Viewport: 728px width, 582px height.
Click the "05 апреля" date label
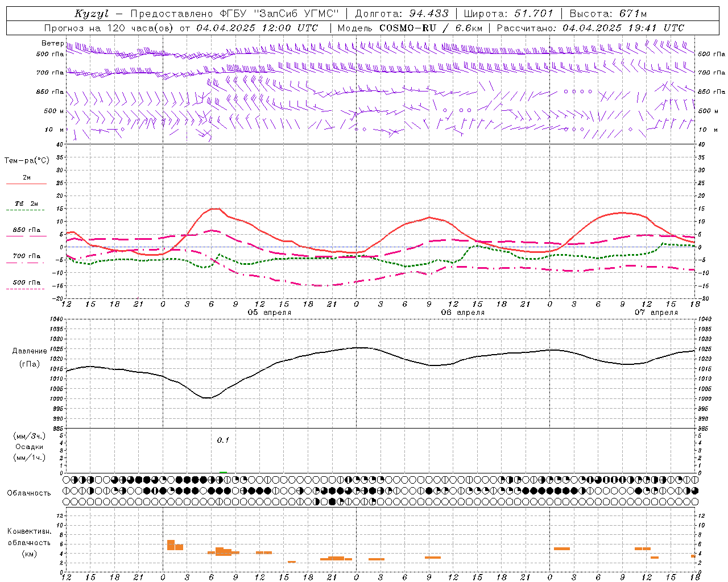coord(269,313)
